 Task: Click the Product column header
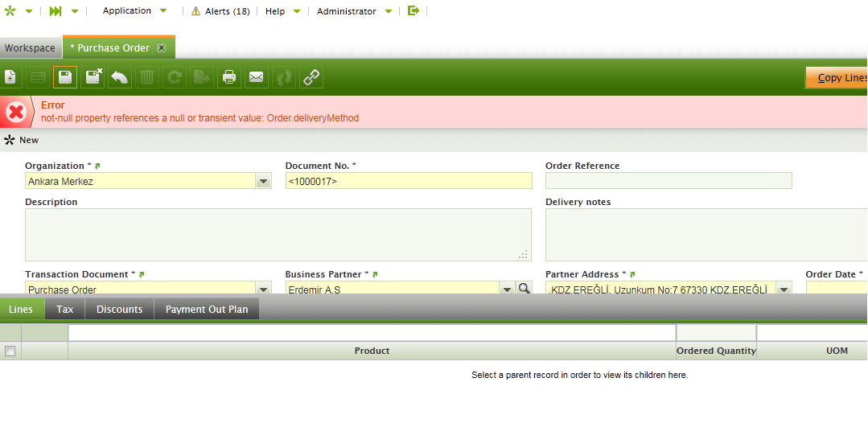point(372,351)
